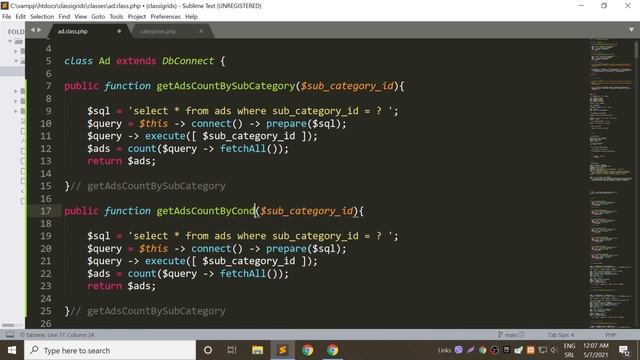Click the minimap code overview
This screenshot has height=360, width=640.
611,183
